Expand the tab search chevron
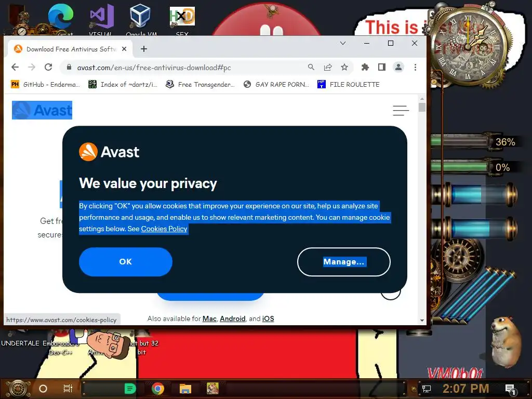Viewport: 532px width, 399px height. tap(343, 43)
